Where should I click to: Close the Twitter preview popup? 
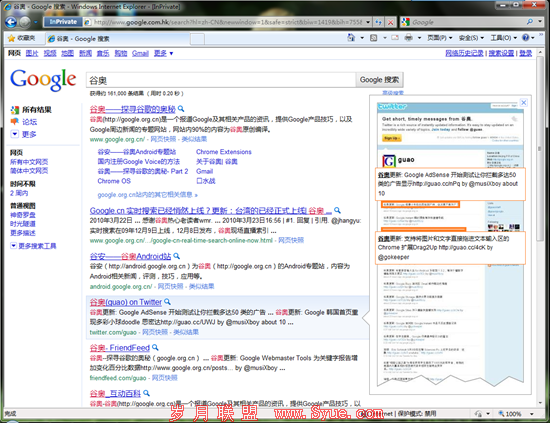524,102
